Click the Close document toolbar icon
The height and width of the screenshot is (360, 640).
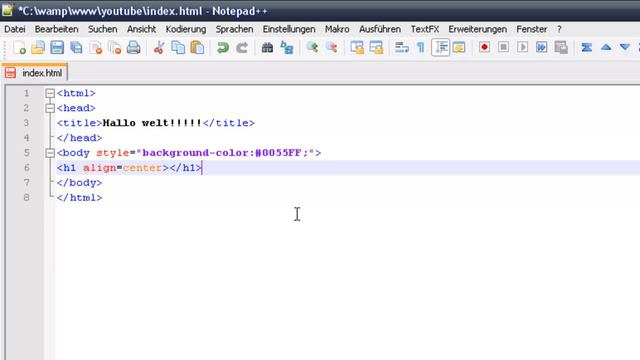coord(96,48)
